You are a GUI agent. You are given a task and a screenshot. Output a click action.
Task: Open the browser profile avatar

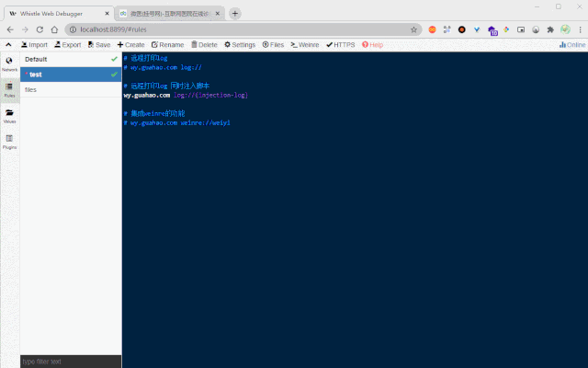[565, 29]
